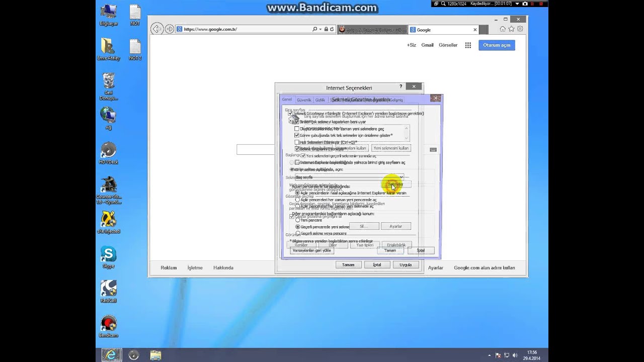Go back in Internet Explorer

[156, 29]
